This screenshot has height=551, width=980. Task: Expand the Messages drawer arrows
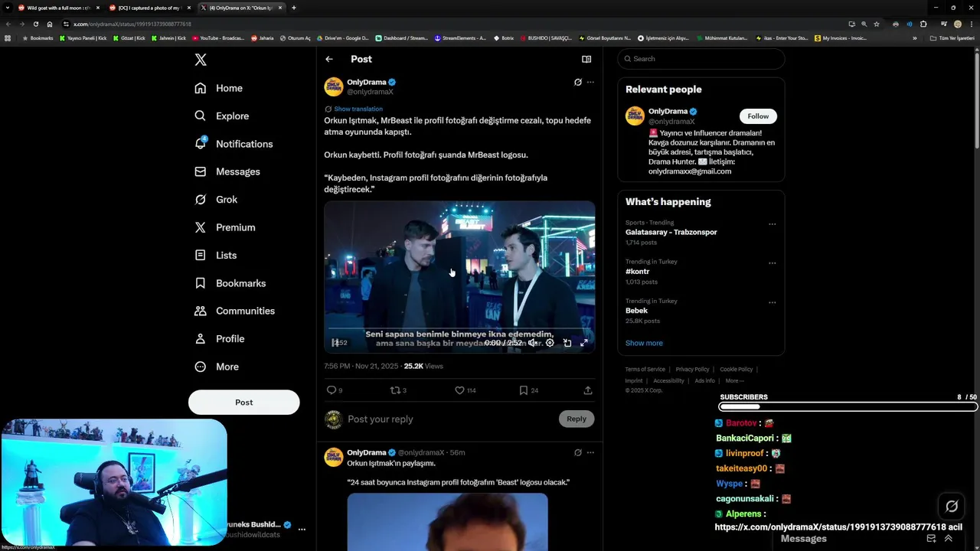tap(948, 539)
